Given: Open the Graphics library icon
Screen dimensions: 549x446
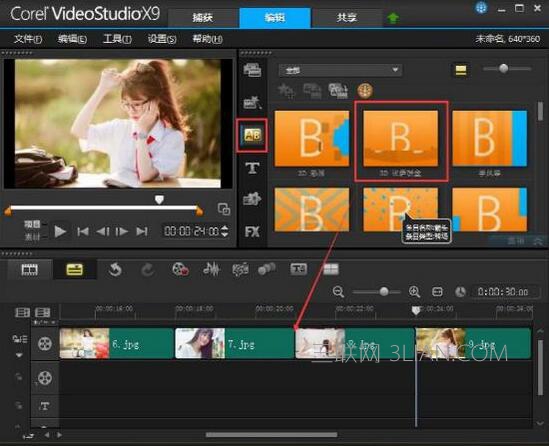Looking at the screenshot, I should 252,199.
